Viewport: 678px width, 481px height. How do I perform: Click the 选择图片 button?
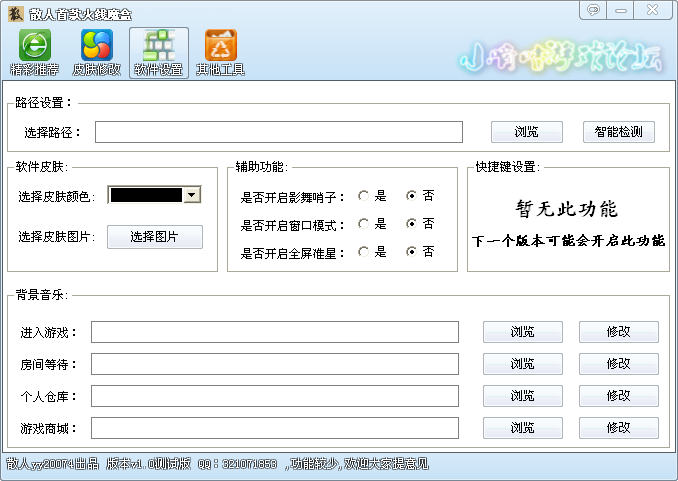(155, 237)
